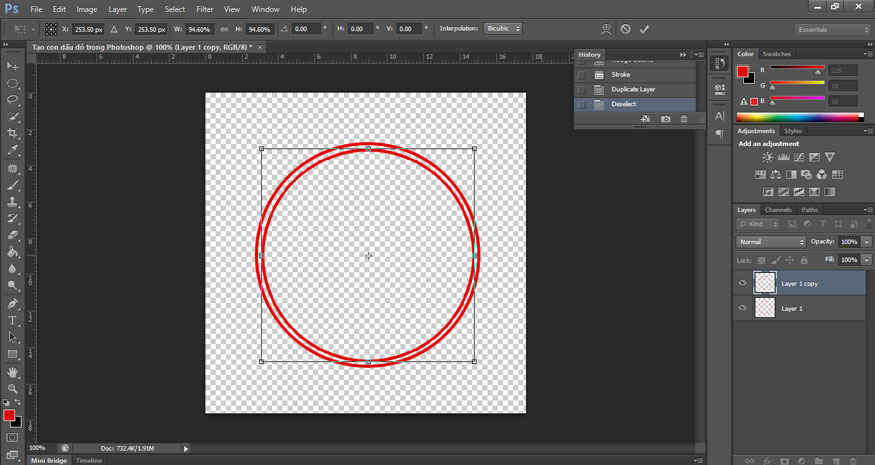Open the Normal blend mode dropdown
875x465 pixels.
tap(771, 242)
